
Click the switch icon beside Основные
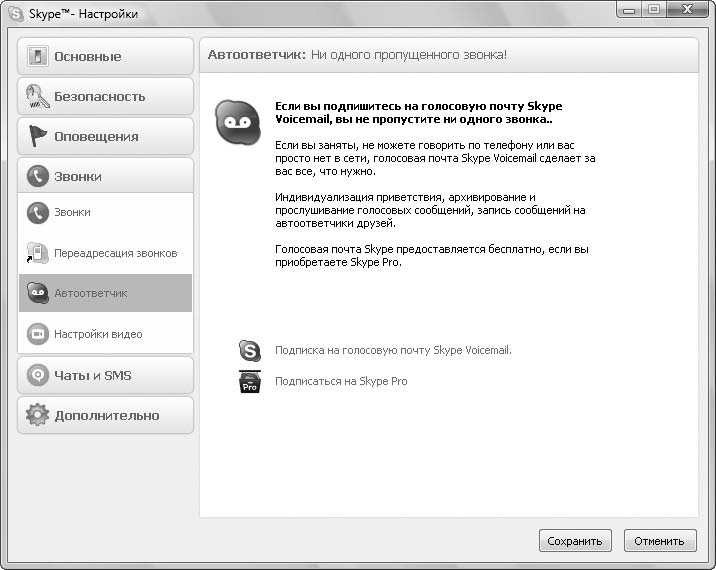(37, 56)
